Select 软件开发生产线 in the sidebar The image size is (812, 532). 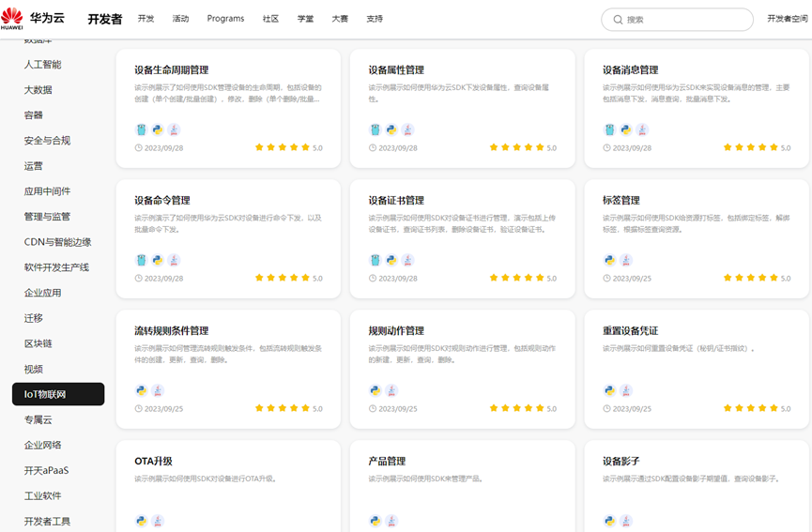pyautogui.click(x=56, y=267)
